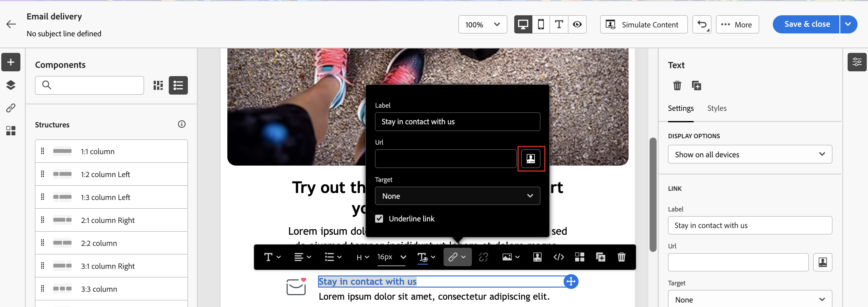This screenshot has width=868, height=307.
Task: Open the link options dropdown in toolbar
Action: click(457, 257)
